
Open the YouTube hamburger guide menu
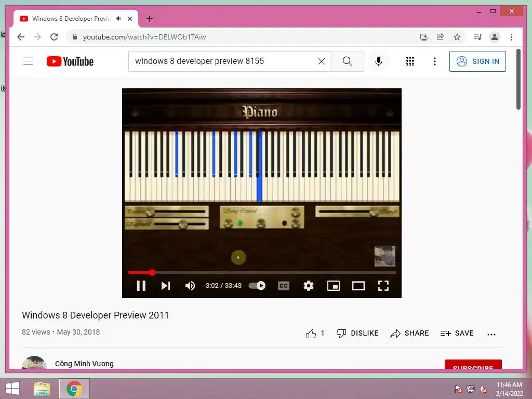click(x=28, y=61)
